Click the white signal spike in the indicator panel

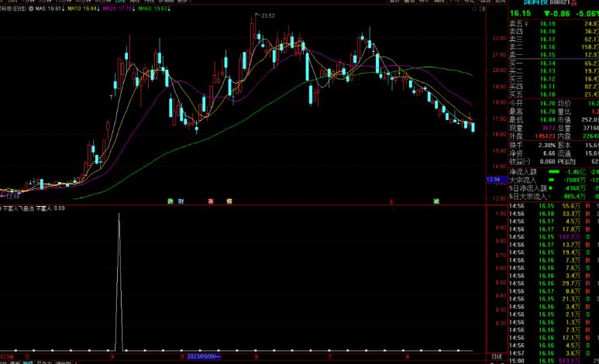coord(119,282)
